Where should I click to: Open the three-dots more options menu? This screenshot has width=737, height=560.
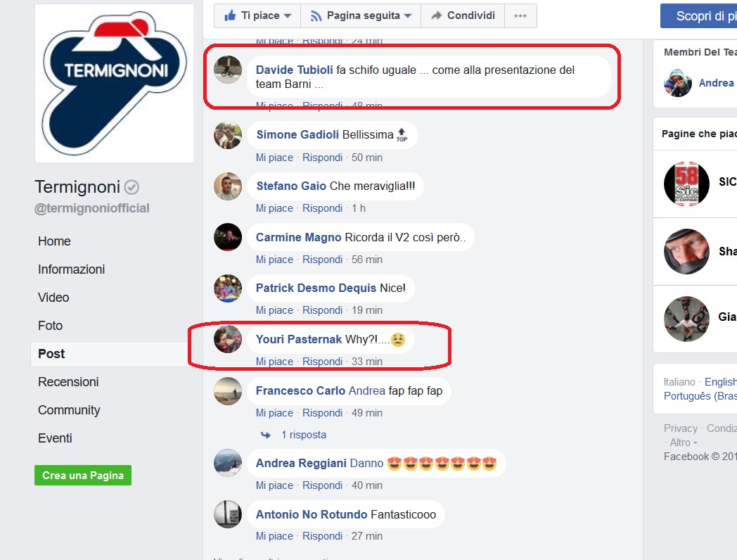[x=520, y=16]
